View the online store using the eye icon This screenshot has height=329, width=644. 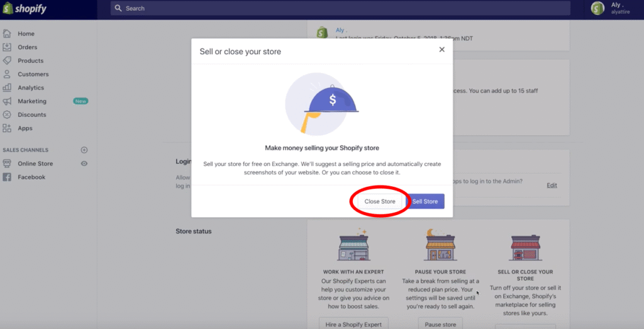pyautogui.click(x=84, y=164)
